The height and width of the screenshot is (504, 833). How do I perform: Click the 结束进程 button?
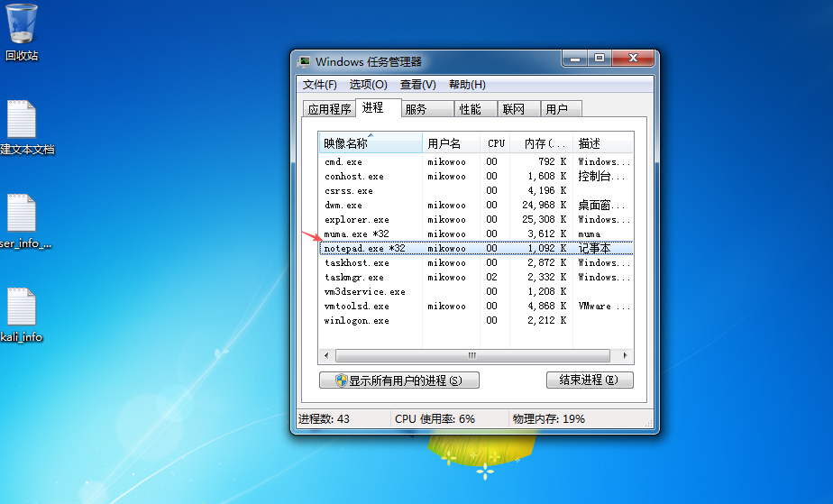click(x=590, y=380)
